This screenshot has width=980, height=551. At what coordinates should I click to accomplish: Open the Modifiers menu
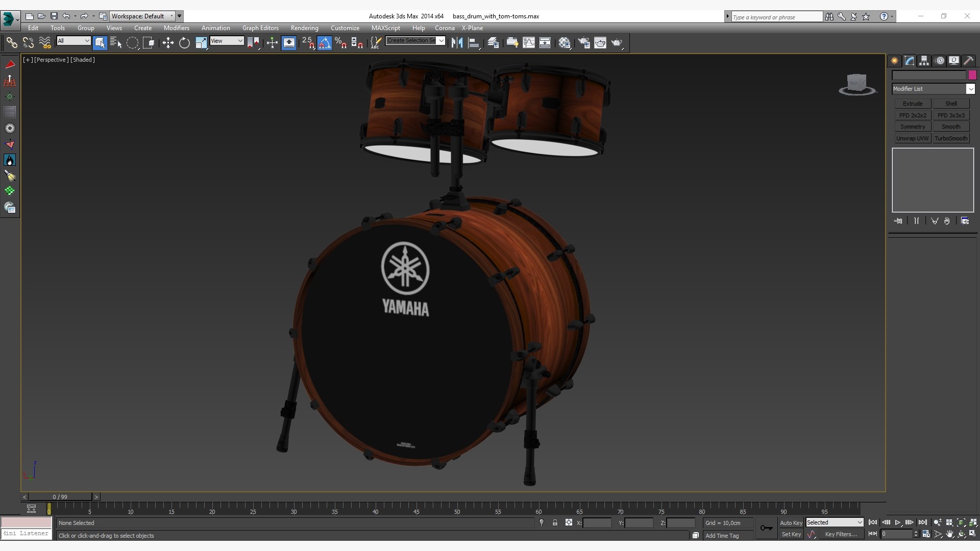[x=176, y=28]
